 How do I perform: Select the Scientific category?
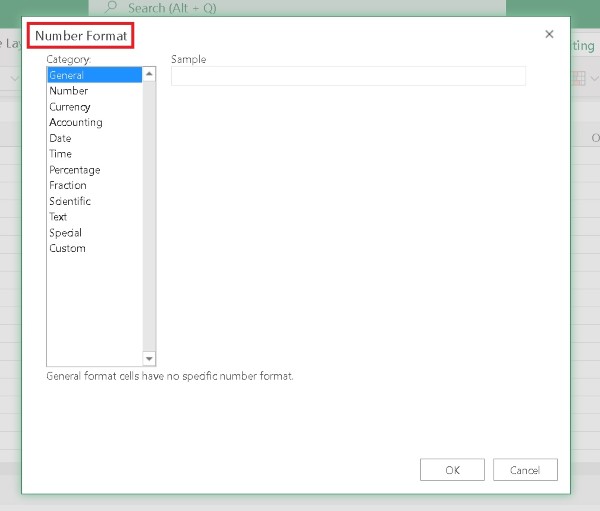pyautogui.click(x=70, y=201)
